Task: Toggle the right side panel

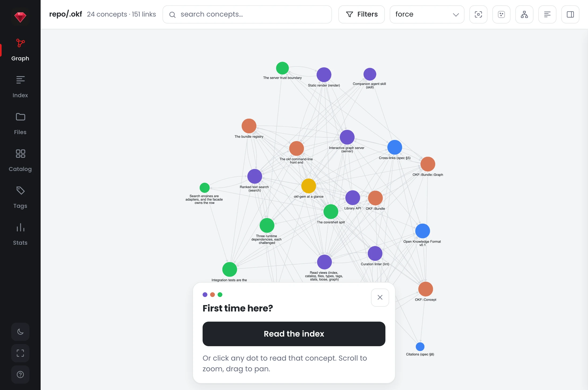Action: click(570, 14)
